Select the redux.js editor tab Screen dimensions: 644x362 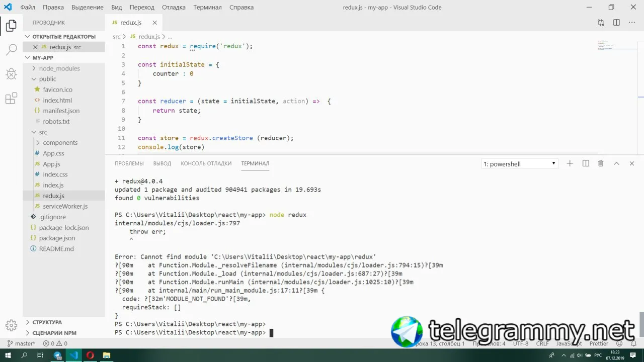click(x=134, y=23)
